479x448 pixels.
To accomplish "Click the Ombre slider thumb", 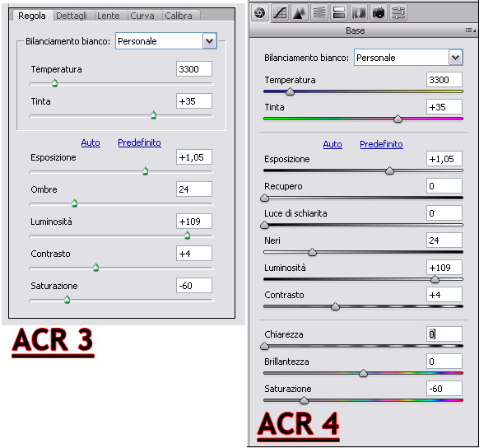I will tap(74, 203).
